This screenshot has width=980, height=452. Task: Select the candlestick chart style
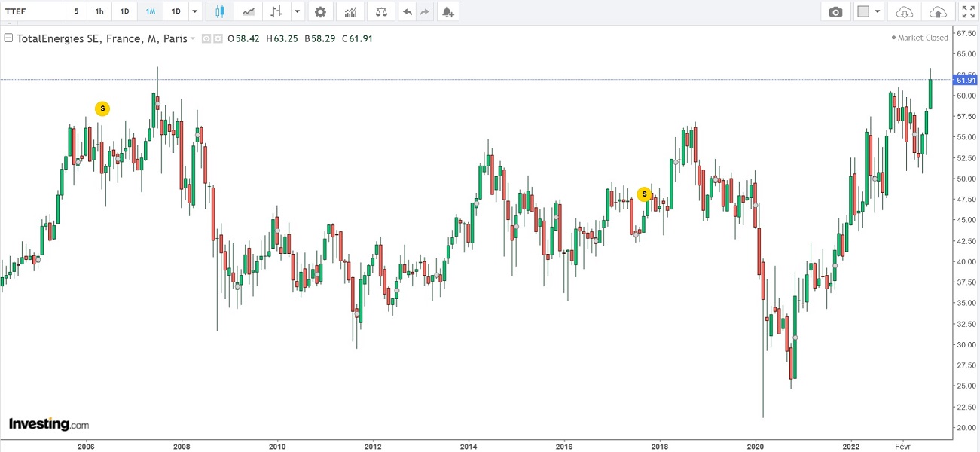click(x=220, y=12)
